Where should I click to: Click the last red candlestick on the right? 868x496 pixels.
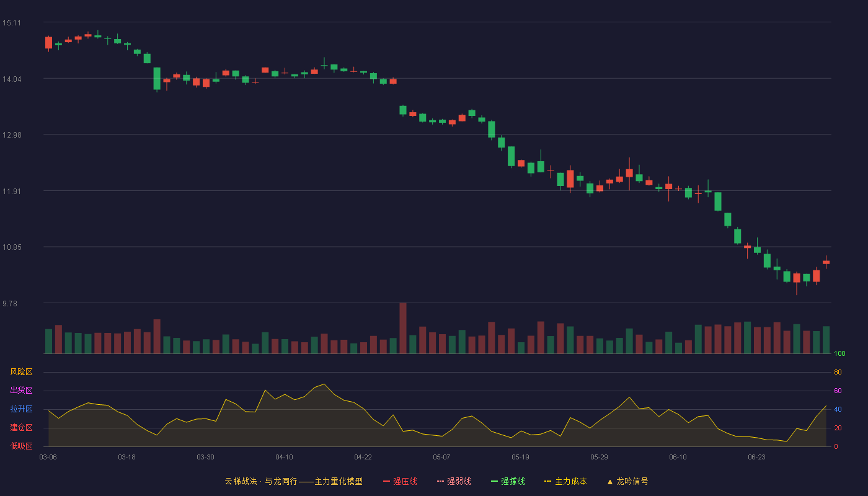click(x=826, y=262)
